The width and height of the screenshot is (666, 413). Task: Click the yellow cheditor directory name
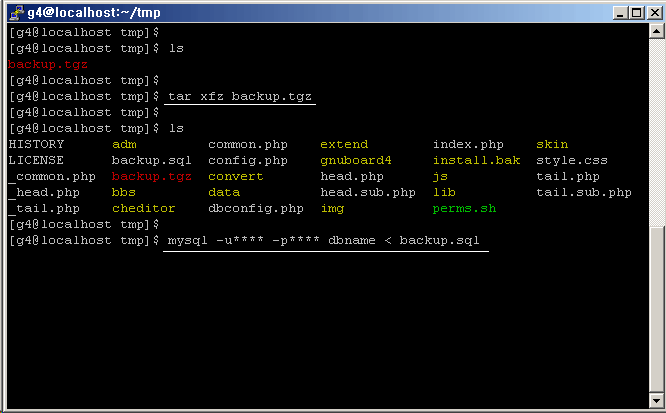click(x=143, y=209)
